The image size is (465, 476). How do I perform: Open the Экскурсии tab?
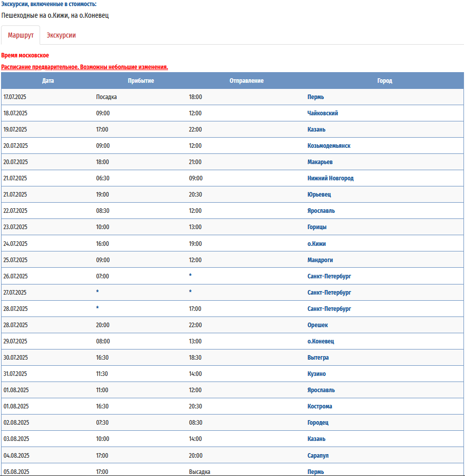coord(61,35)
